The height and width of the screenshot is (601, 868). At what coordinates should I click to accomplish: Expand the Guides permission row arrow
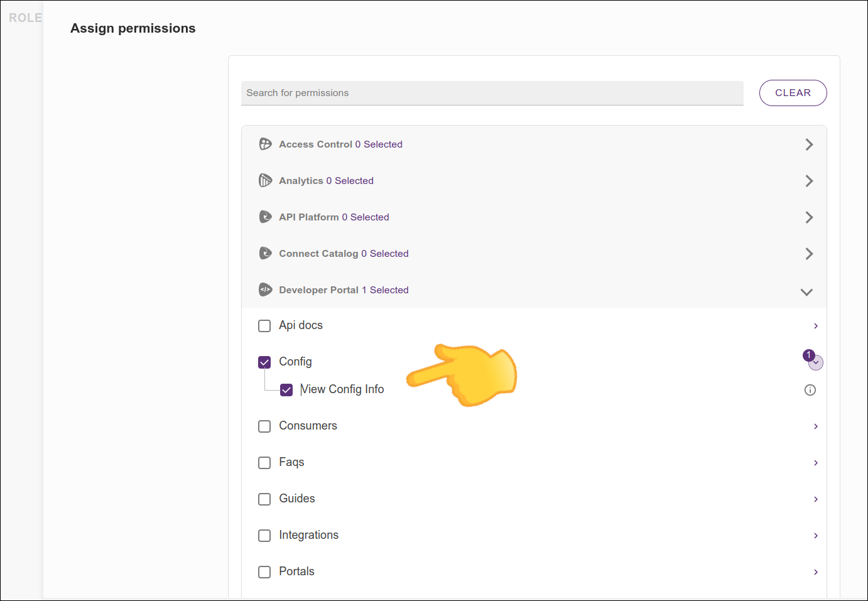tap(815, 499)
